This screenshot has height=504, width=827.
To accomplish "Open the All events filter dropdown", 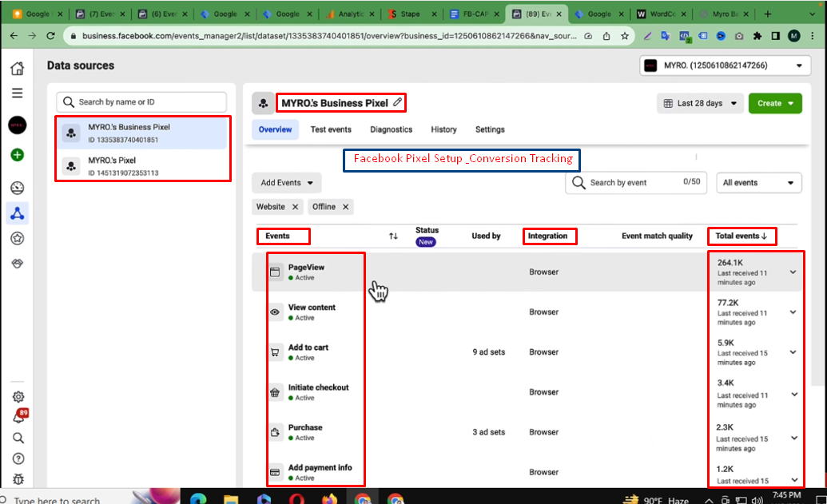I will point(758,182).
